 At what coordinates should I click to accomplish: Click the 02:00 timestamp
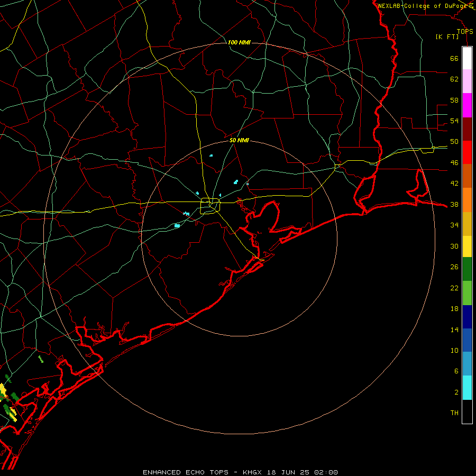click(x=326, y=472)
